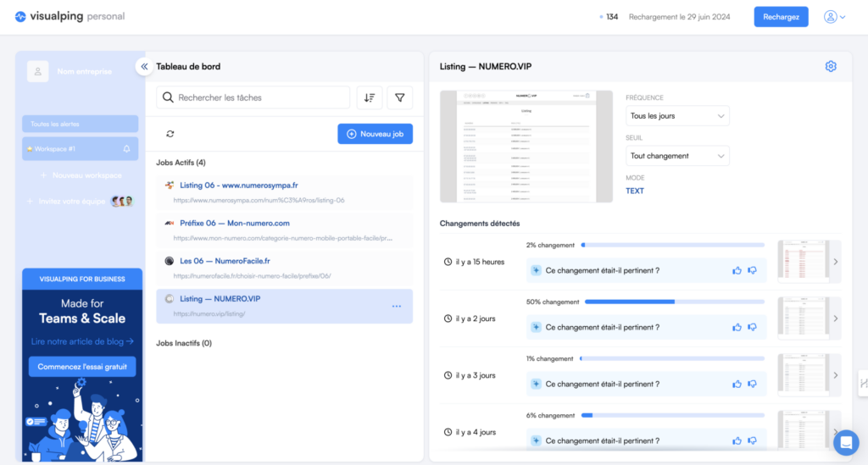Click the bell icon on Workspace #1
The height and width of the screenshot is (465, 868).
tap(127, 149)
